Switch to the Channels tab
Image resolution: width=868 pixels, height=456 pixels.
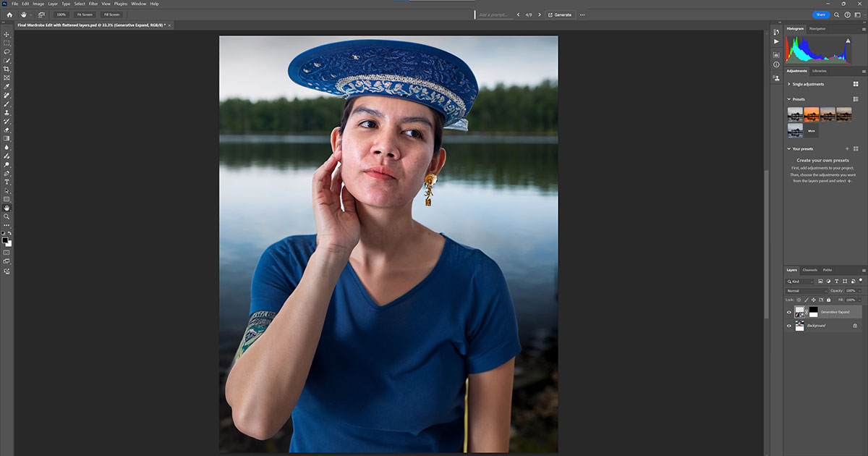click(x=809, y=270)
